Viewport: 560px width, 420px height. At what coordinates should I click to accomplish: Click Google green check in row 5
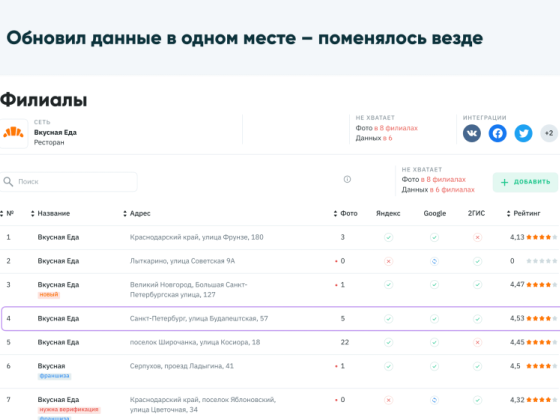pyautogui.click(x=434, y=342)
